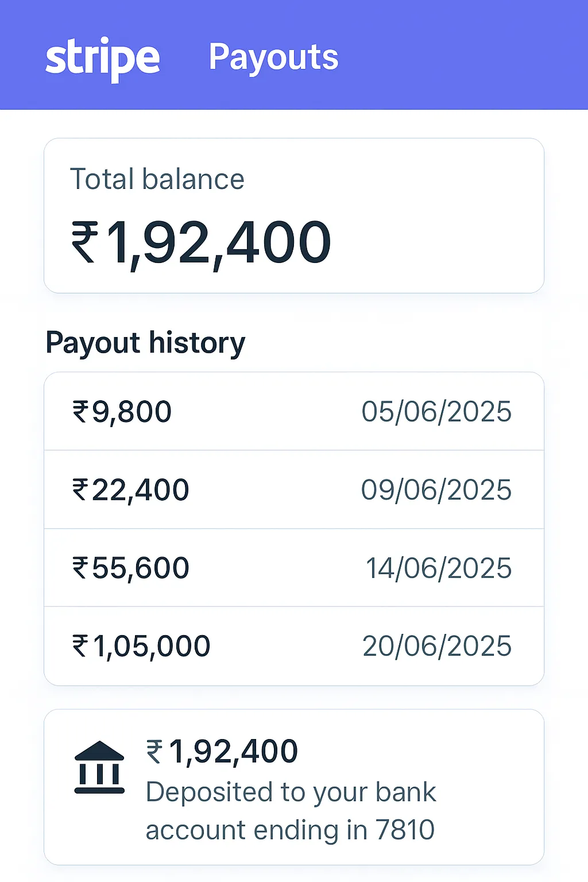588x882 pixels.
Task: Click the deposited amount in the bank card
Action: pyautogui.click(x=233, y=751)
